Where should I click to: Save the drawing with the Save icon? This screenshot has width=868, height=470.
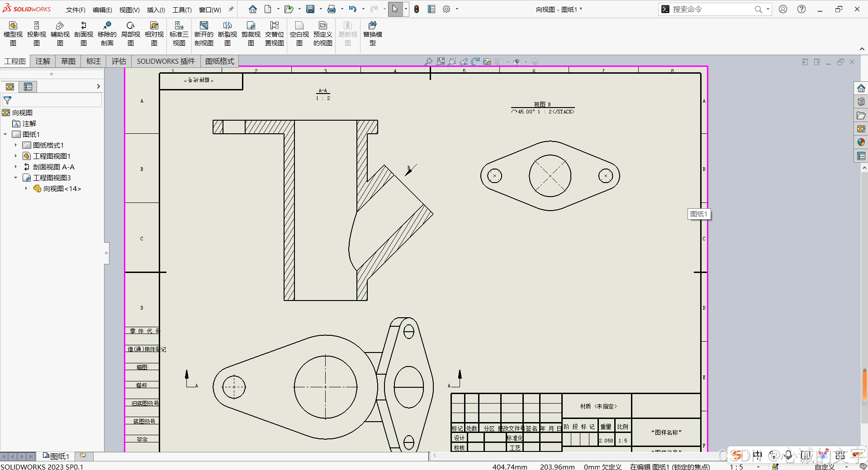coord(310,9)
